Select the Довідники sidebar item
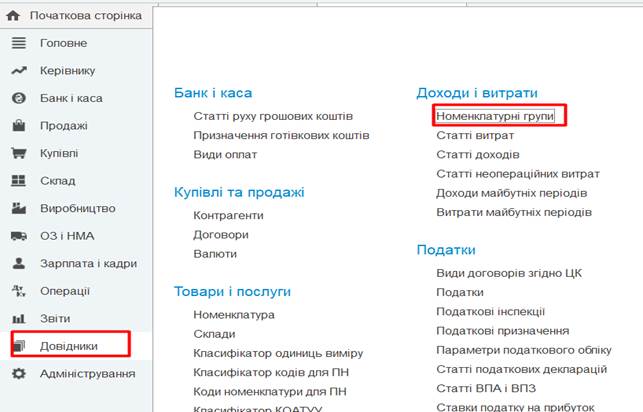Image resolution: width=643 pixels, height=412 pixels. [x=69, y=345]
